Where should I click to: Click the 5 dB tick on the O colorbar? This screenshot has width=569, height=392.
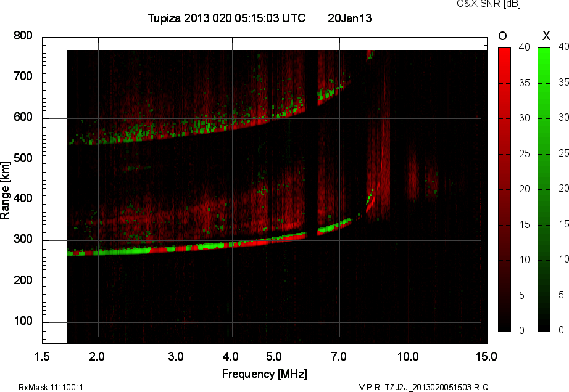click(x=522, y=296)
